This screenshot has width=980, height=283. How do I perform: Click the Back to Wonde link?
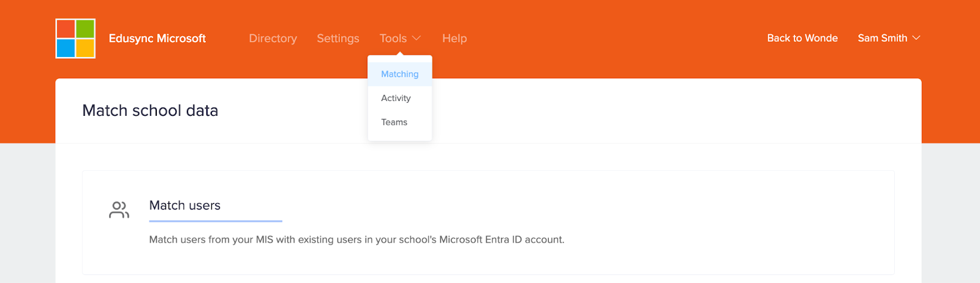(802, 38)
